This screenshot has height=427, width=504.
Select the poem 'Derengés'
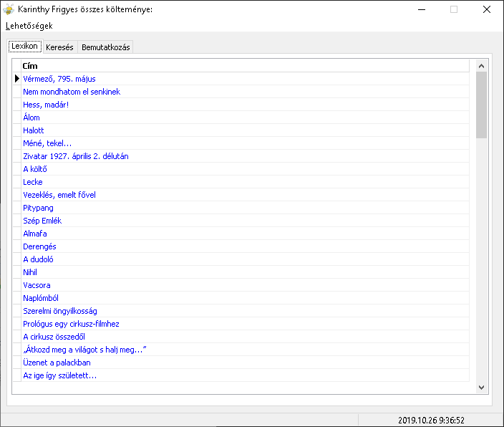click(x=246, y=246)
